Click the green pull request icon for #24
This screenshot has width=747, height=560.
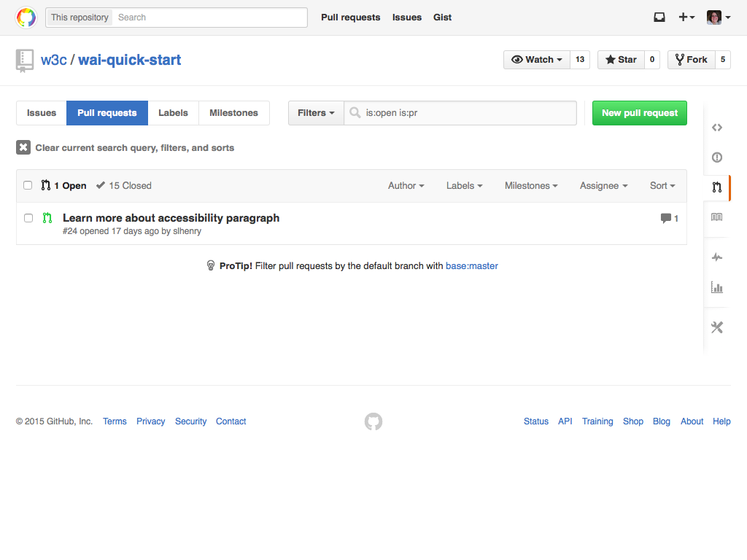click(47, 218)
